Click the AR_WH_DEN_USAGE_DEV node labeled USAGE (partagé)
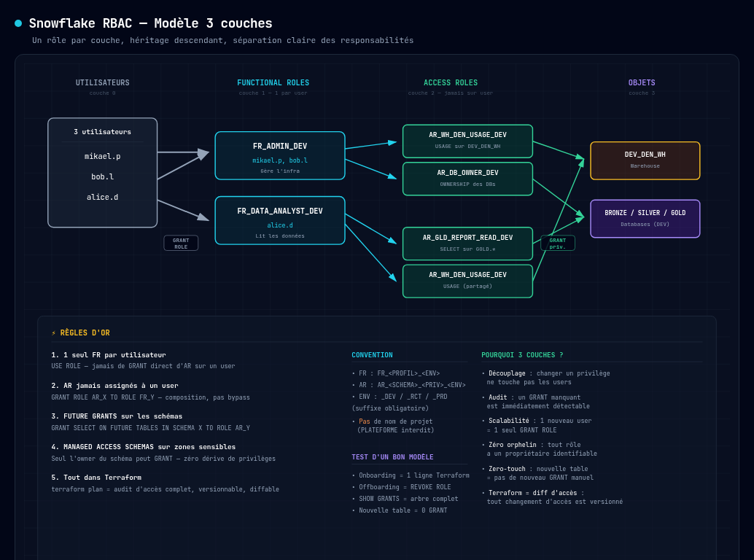 468,281
